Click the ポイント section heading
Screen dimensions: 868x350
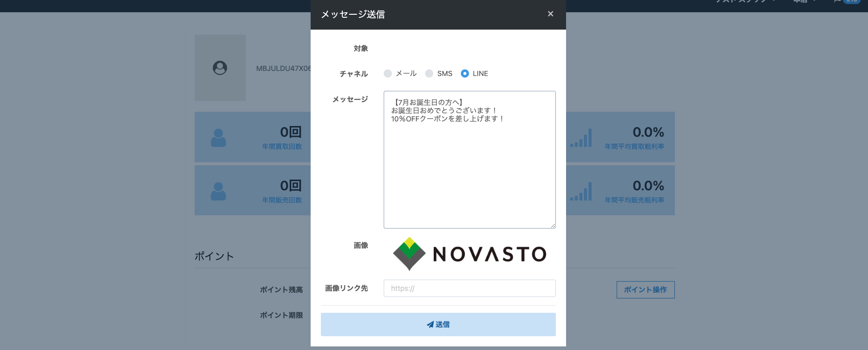pyautogui.click(x=214, y=256)
